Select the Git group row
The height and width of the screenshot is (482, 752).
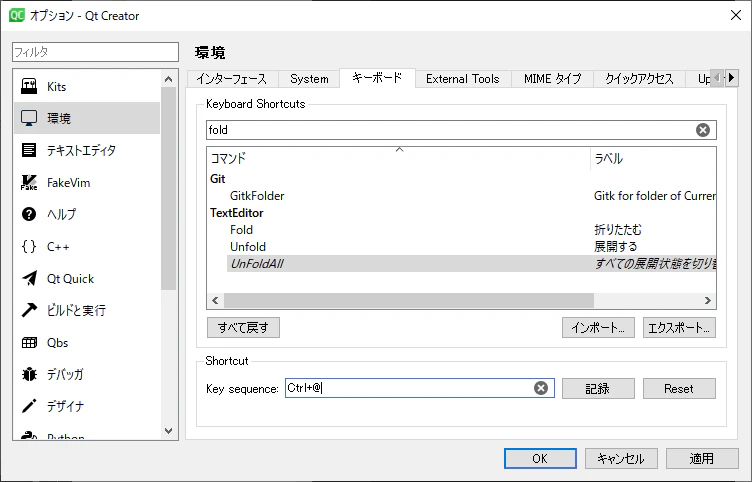click(x=461, y=179)
